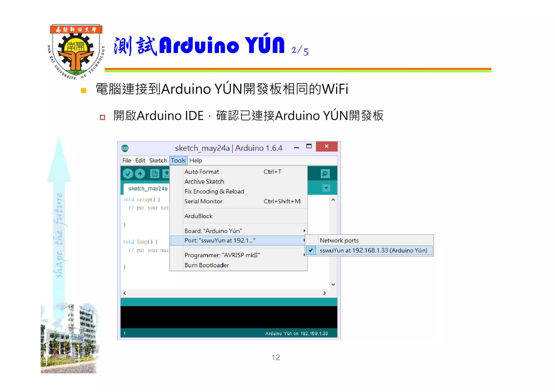Click the "Network ports" header text
555x392 pixels.
click(339, 240)
